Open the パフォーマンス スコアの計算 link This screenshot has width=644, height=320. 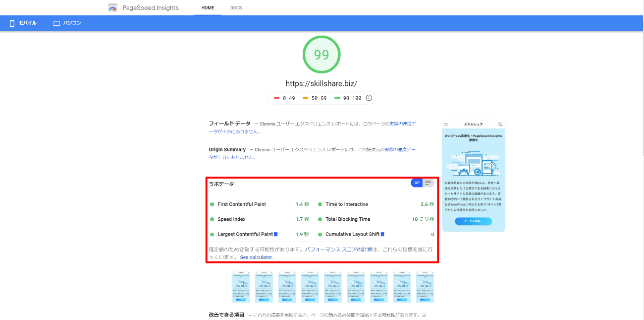point(338,250)
